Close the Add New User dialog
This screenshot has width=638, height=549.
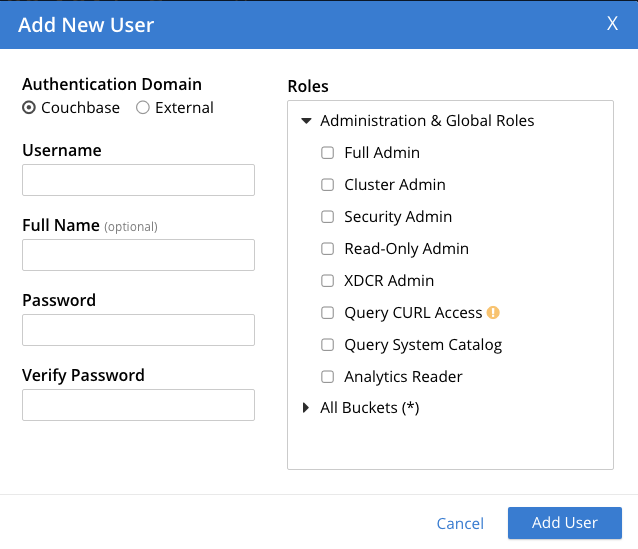click(x=612, y=24)
